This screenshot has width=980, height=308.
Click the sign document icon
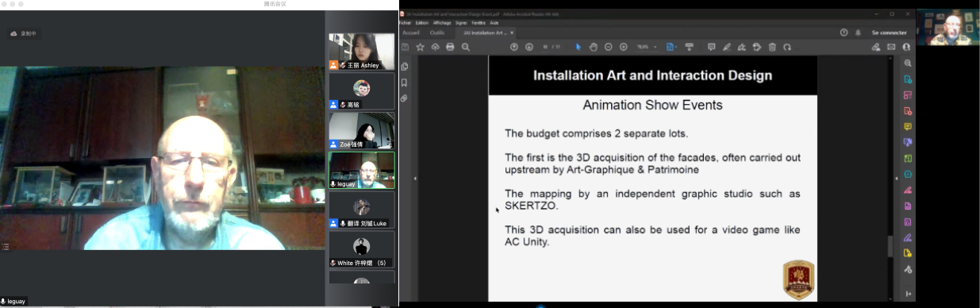741,47
